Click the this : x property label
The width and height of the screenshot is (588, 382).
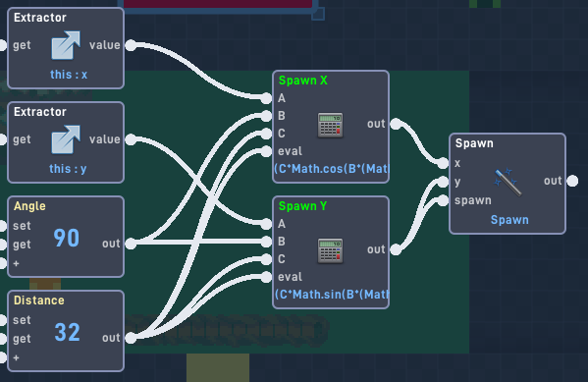click(69, 75)
